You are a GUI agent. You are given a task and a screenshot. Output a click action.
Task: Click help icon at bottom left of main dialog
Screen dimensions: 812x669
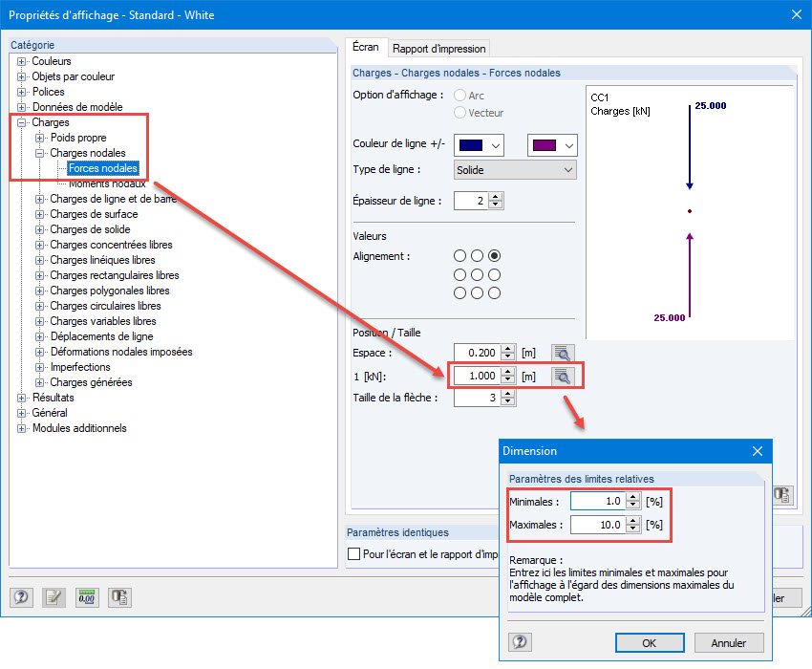click(21, 597)
